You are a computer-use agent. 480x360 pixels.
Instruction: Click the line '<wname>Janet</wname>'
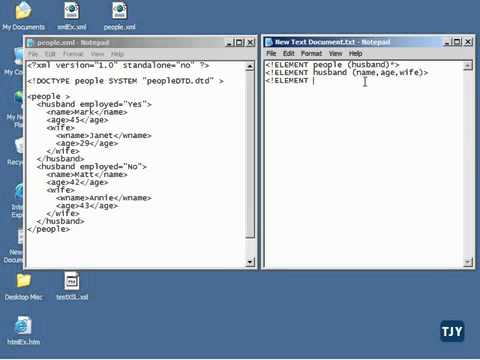pyautogui.click(x=104, y=136)
